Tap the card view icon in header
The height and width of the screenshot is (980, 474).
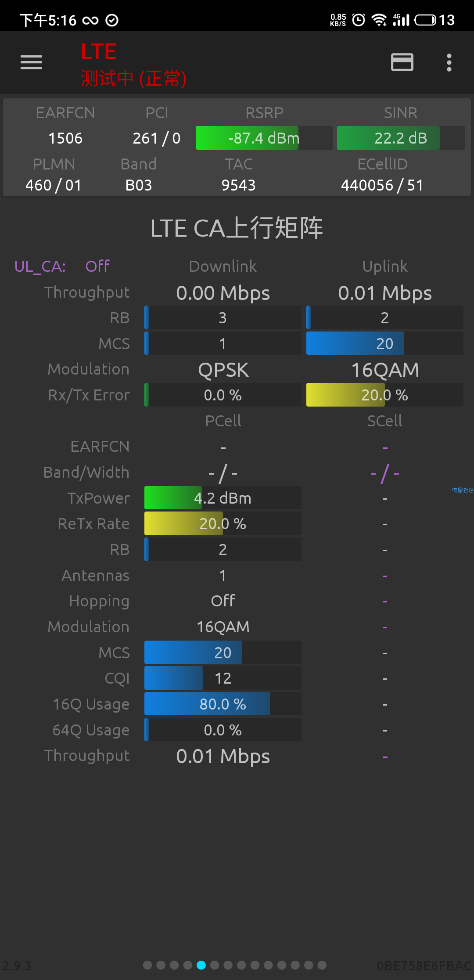(402, 62)
